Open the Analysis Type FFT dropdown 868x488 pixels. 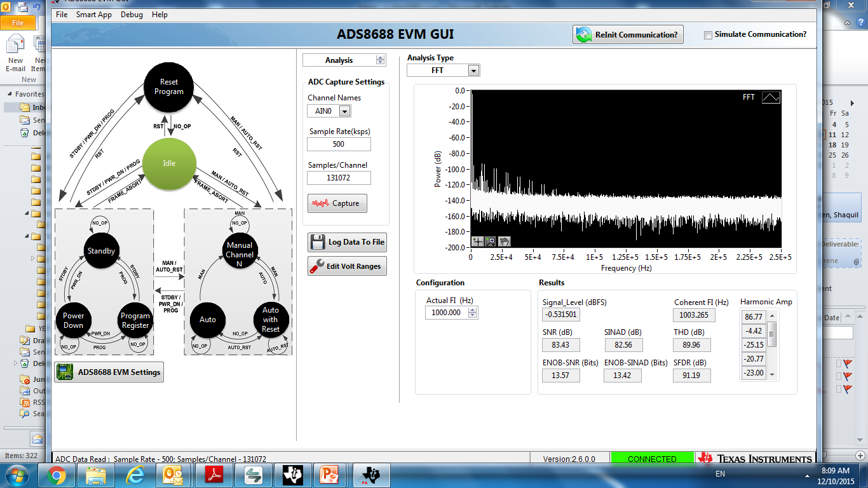coord(473,71)
